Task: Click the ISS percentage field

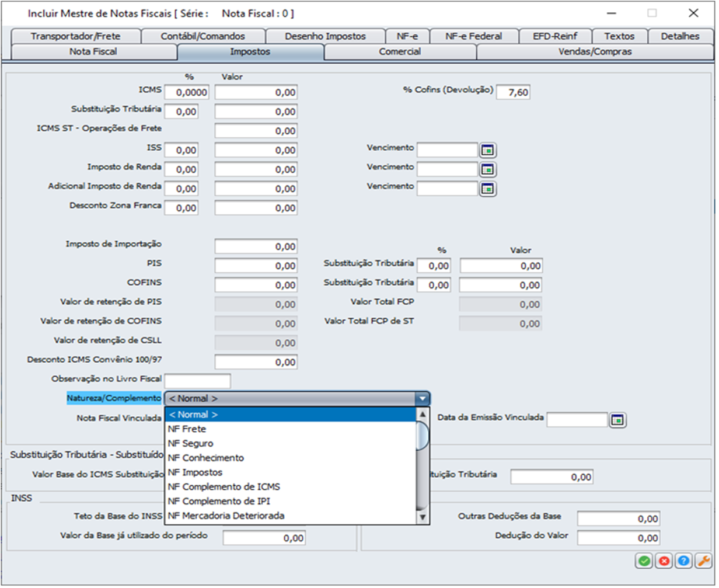Action: [182, 150]
